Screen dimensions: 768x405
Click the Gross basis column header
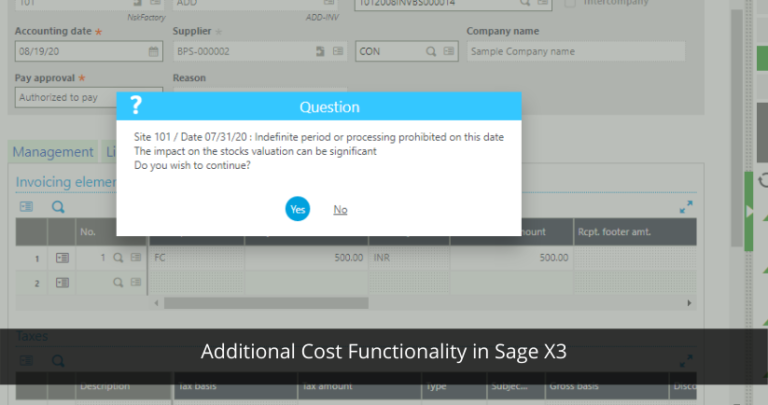tap(607, 386)
